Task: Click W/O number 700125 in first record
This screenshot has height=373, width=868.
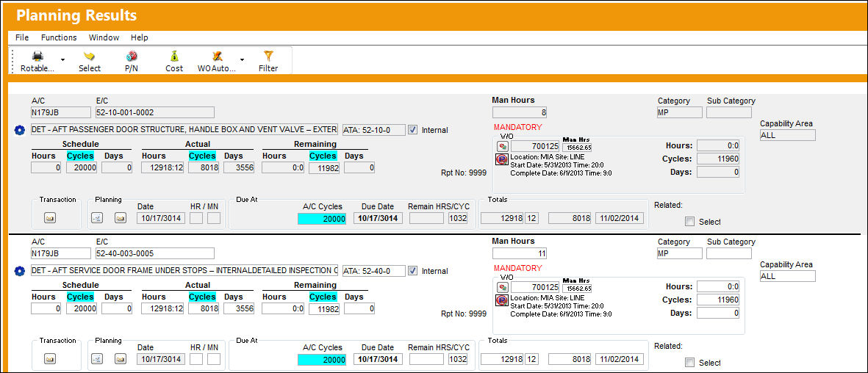Action: 535,147
